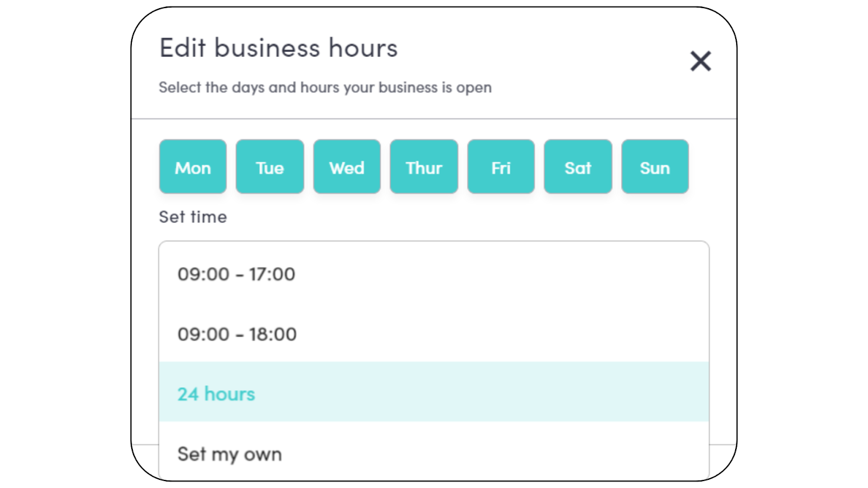Toggle Friday in business days
The width and height of the screenshot is (868, 488).
tap(501, 167)
